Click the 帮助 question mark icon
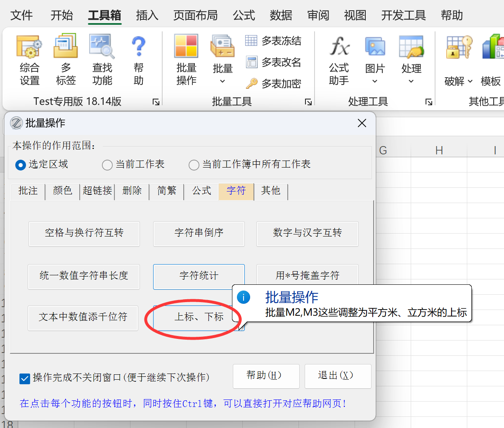The image size is (504, 428). (x=139, y=47)
